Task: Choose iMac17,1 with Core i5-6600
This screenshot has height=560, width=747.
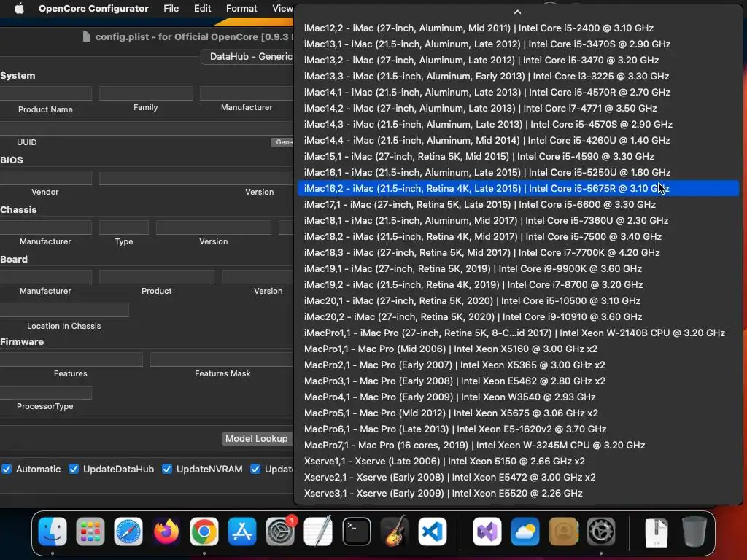Action: (x=518, y=204)
